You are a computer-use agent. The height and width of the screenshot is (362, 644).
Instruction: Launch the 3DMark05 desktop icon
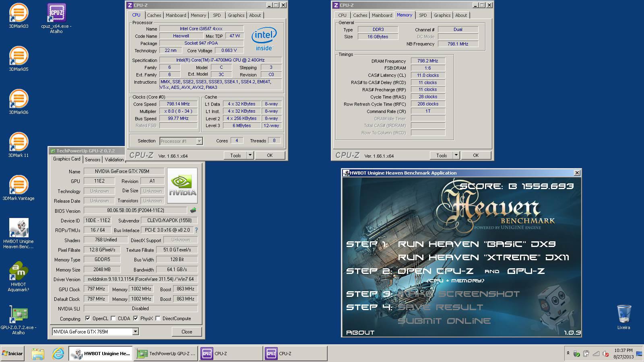(x=19, y=59)
